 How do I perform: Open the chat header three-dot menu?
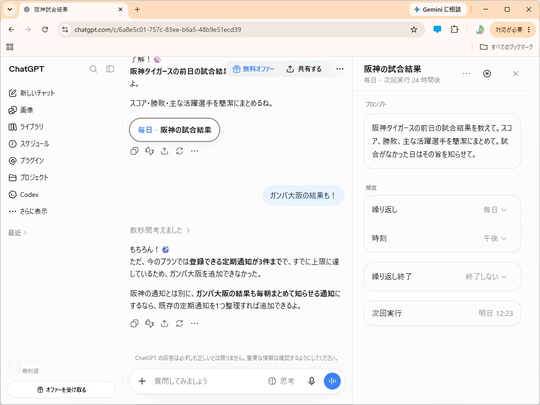point(340,69)
